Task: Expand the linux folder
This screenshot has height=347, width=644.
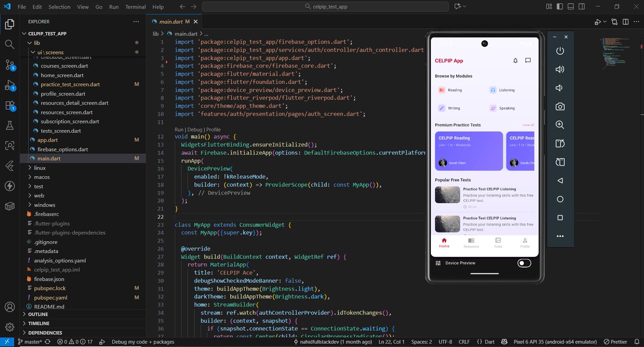Action: coord(40,168)
